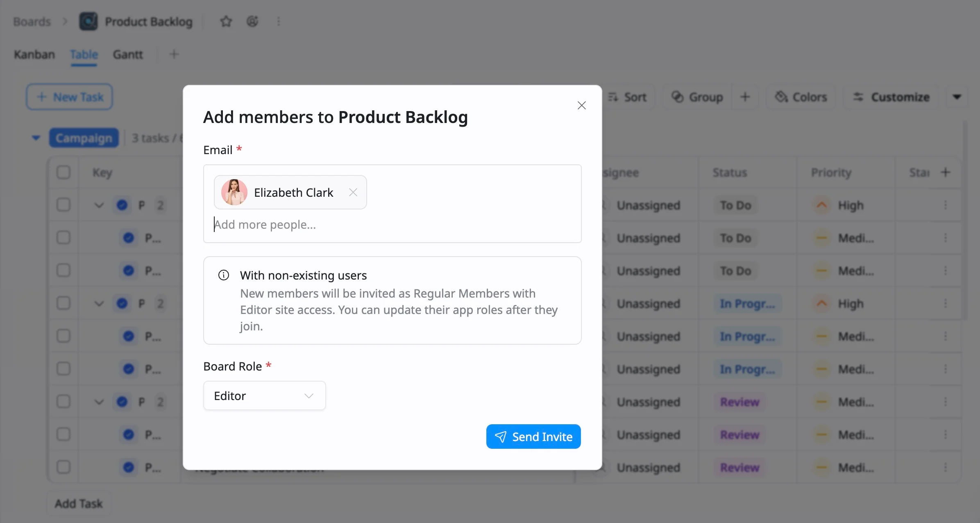Add a new column to the table
The width and height of the screenshot is (980, 523).
(x=946, y=172)
